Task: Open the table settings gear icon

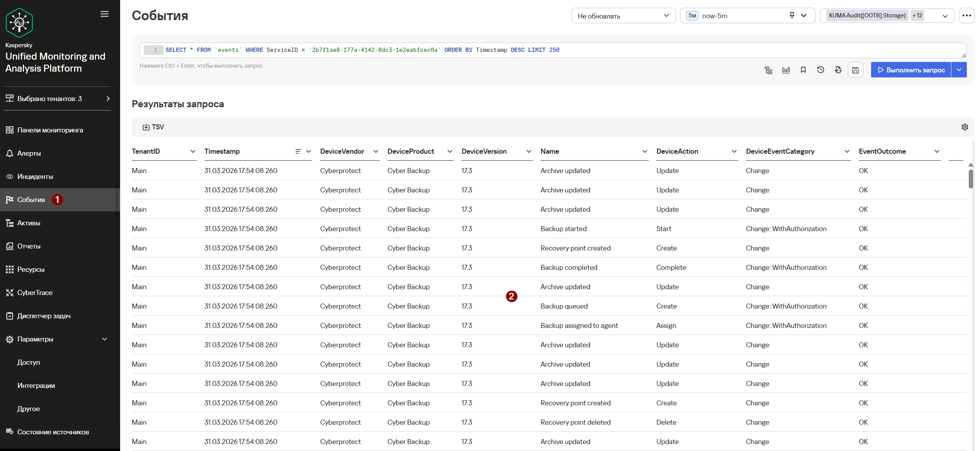Action: [x=964, y=127]
